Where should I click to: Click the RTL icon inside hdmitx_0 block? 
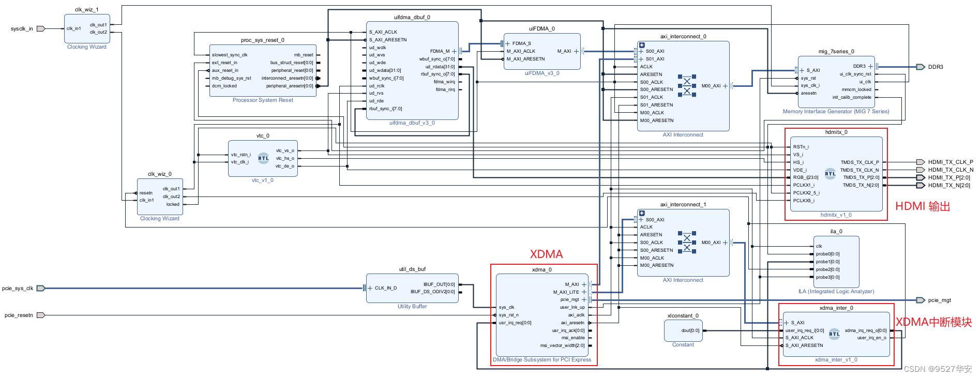pos(830,174)
